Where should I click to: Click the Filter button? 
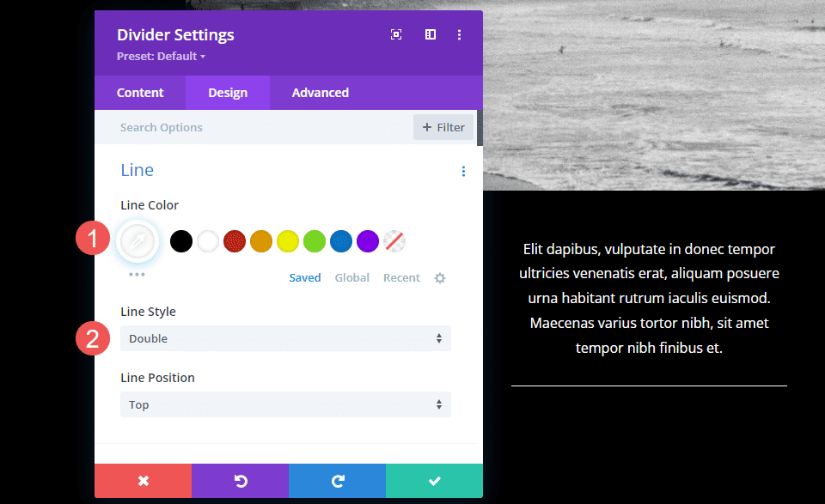(443, 126)
